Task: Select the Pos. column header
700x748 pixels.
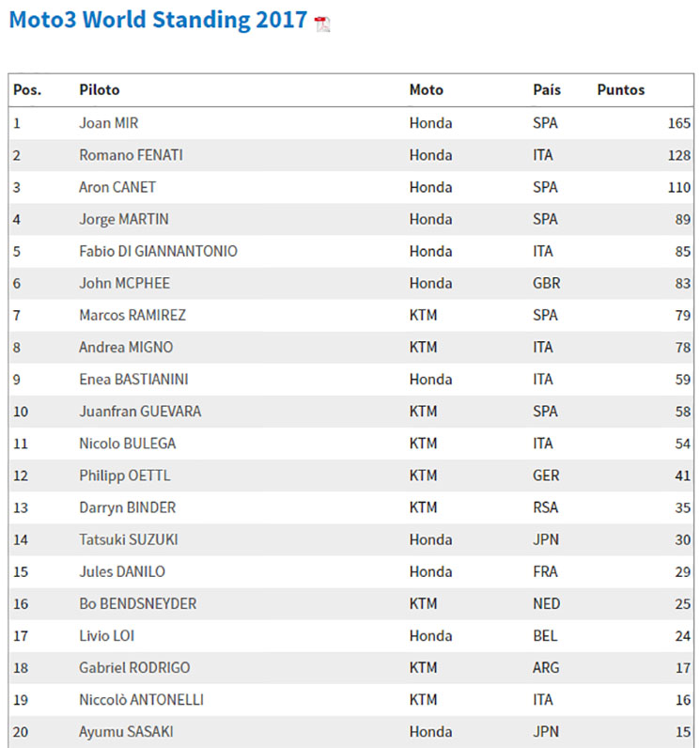Action: pos(27,89)
